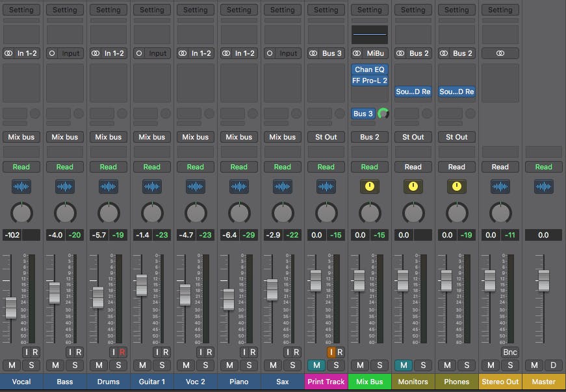Image resolution: width=566 pixels, height=392 pixels.
Task: Click the waveform icon on Vocal channel
Action: (x=21, y=187)
